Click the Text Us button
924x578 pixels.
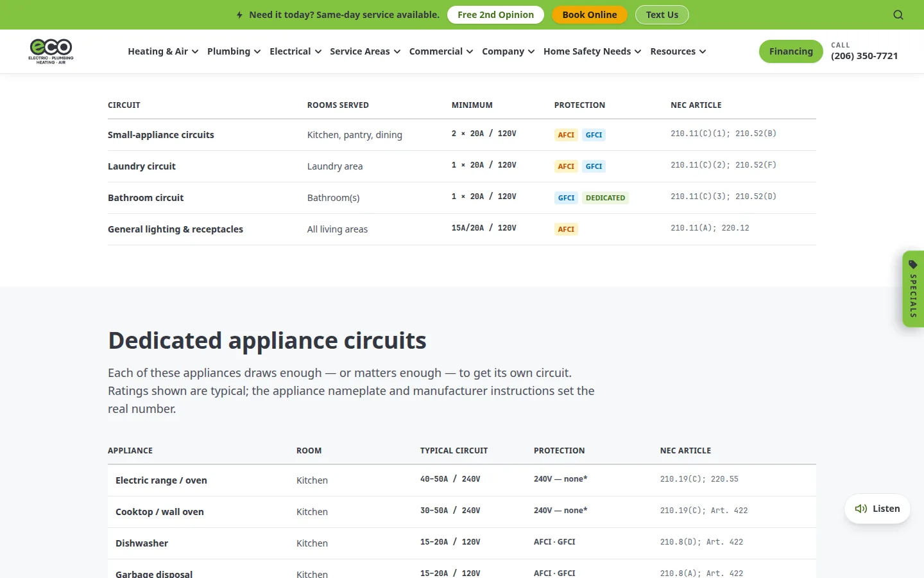662,15
